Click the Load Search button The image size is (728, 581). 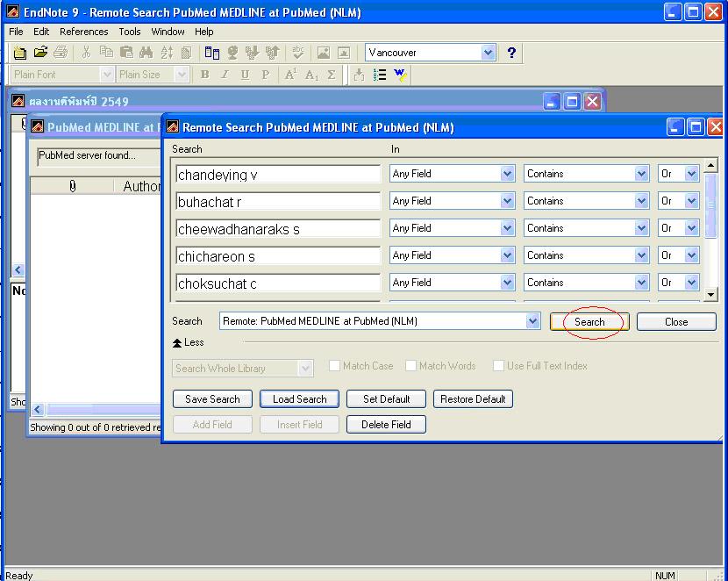299,399
